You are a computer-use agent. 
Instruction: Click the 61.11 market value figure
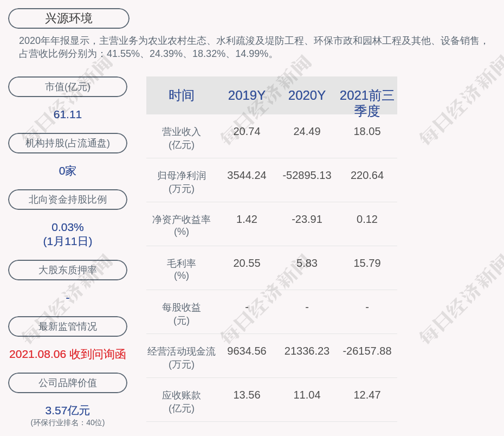point(68,114)
